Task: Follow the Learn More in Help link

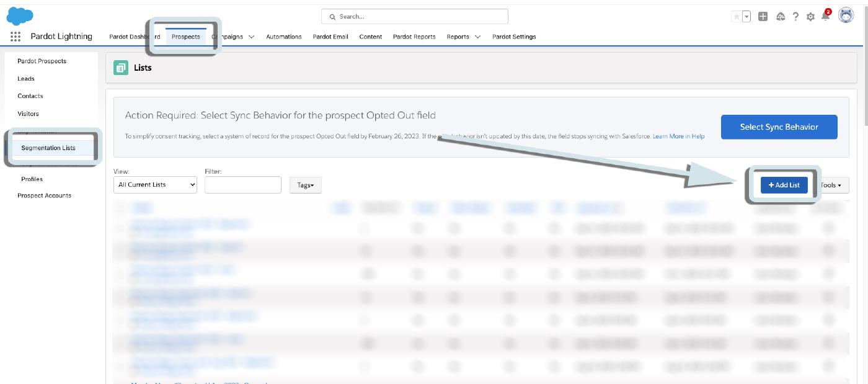Action: [678, 136]
